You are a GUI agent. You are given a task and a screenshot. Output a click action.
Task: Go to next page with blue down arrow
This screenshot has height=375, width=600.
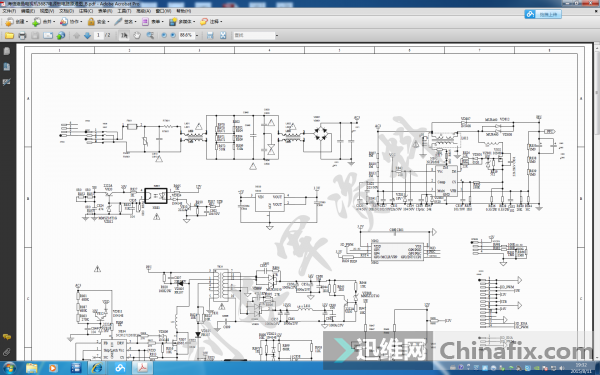(x=87, y=36)
